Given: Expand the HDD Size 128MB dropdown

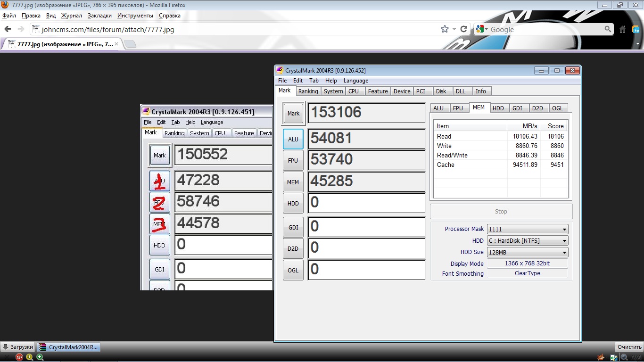Looking at the screenshot, I should pos(527,252).
